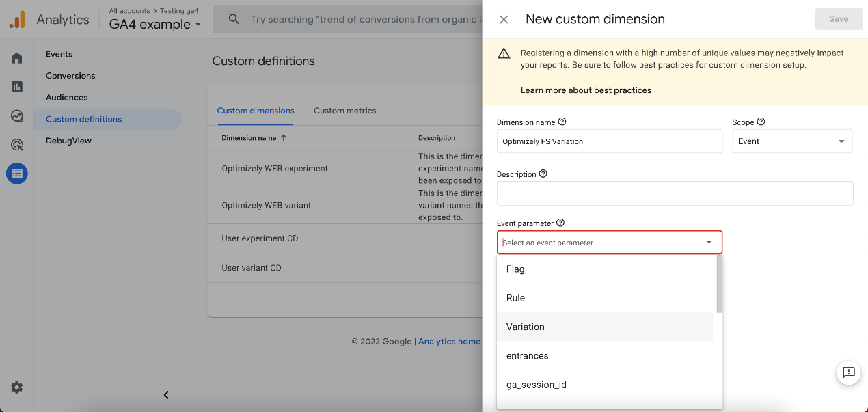Open Audiences in the side menu
Viewport: 868px width, 412px height.
pyautogui.click(x=67, y=98)
